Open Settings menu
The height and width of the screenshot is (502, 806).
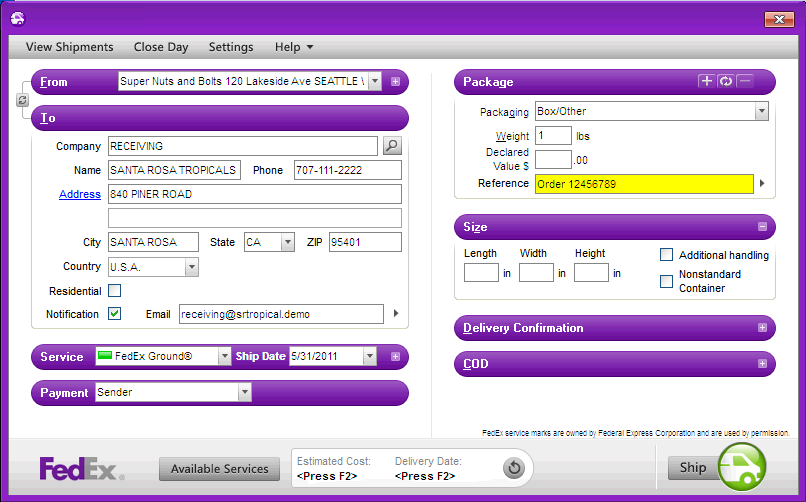pyautogui.click(x=231, y=47)
